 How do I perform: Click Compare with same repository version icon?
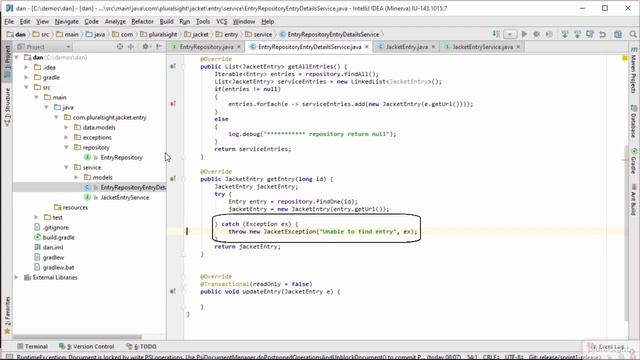(590, 34)
